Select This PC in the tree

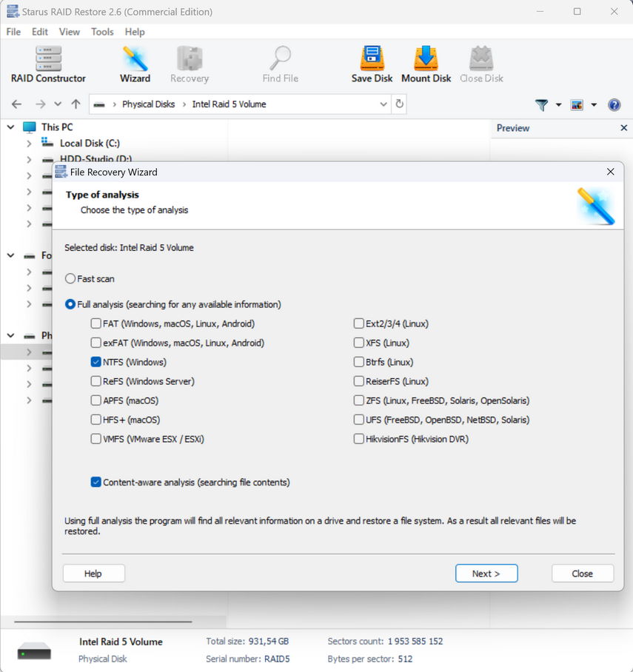pos(57,127)
